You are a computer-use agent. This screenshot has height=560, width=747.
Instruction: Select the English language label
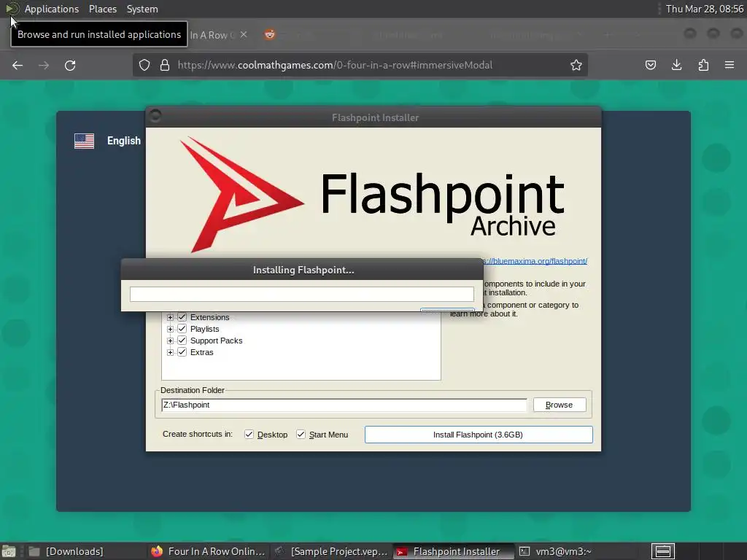point(124,141)
